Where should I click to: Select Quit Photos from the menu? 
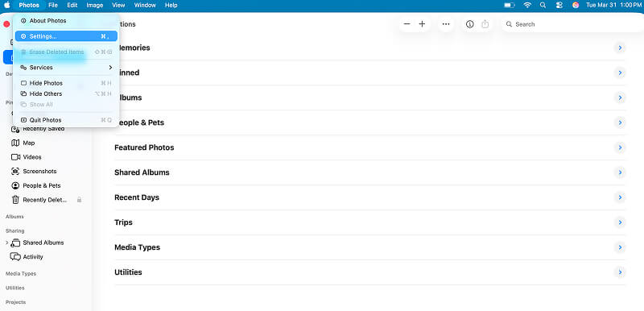coord(66,120)
